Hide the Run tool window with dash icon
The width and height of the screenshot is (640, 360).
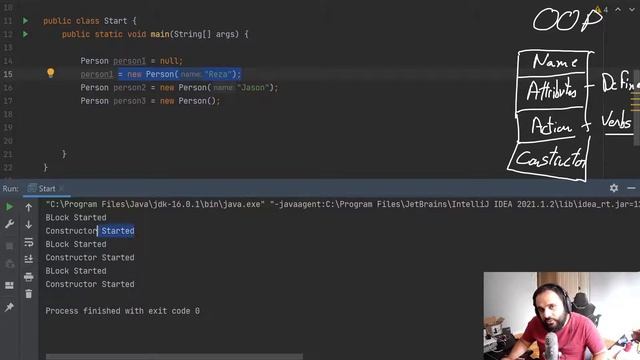(631, 188)
